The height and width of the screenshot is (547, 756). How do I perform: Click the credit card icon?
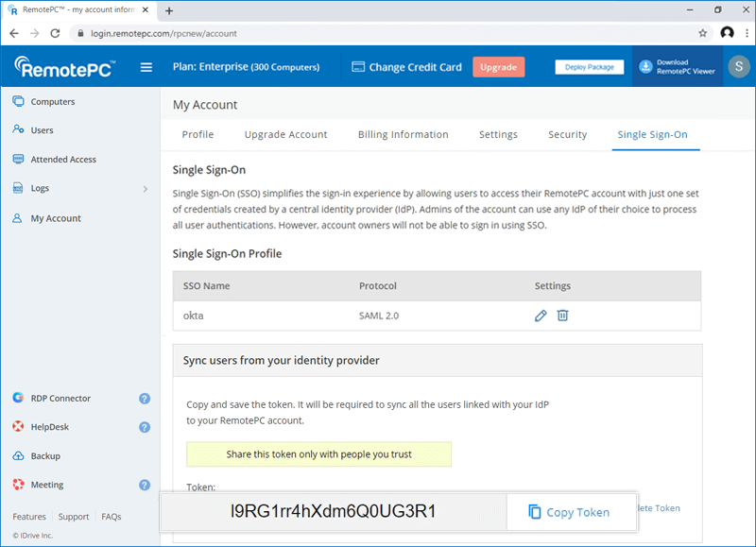click(x=358, y=67)
